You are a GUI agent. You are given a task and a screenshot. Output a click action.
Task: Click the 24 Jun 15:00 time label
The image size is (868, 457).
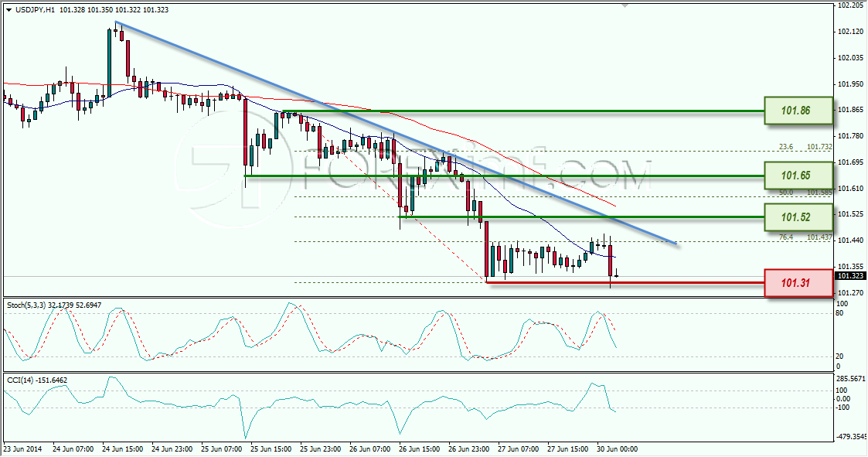coord(123,448)
